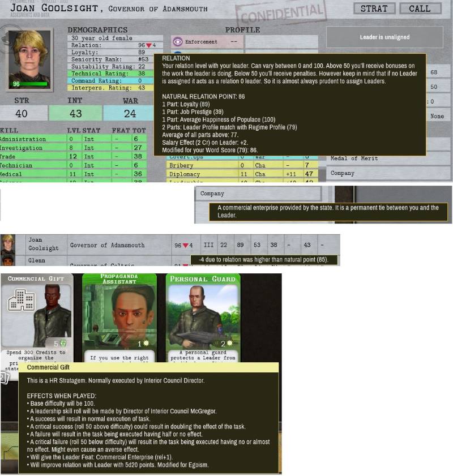The image size is (453, 476).
Task: Click the 'Seniority Rank:' row
Action: (x=110, y=59)
